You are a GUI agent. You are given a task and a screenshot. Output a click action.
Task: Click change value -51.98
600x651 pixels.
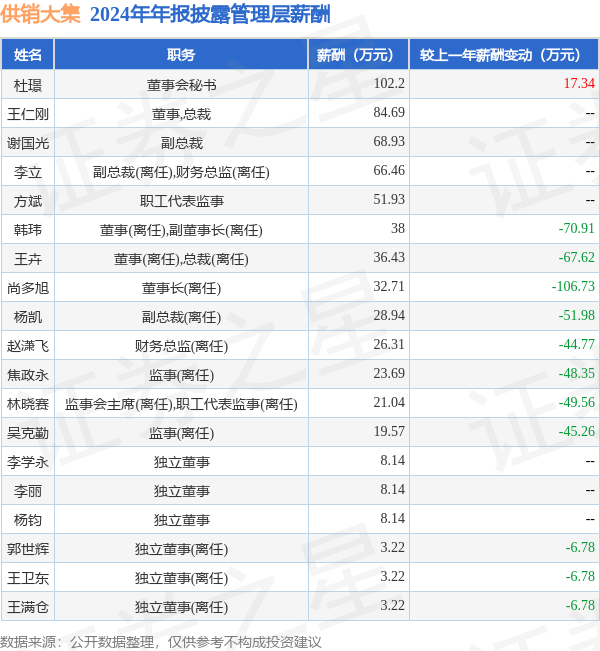(x=577, y=316)
